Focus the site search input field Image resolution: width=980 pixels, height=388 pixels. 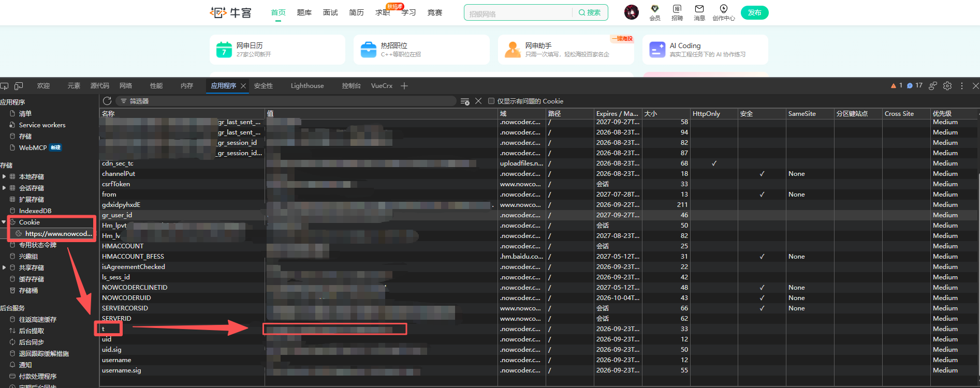coord(519,13)
